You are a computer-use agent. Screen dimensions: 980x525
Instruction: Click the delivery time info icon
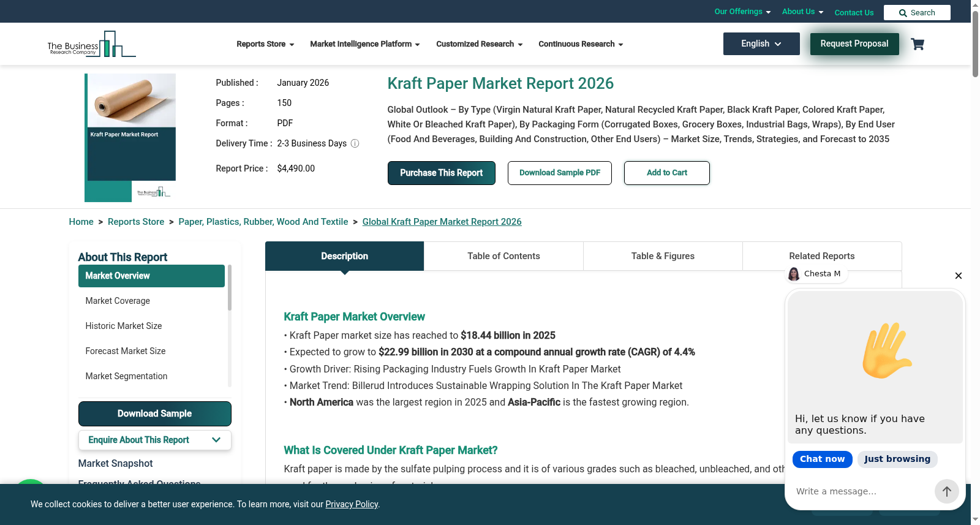pyautogui.click(x=355, y=143)
